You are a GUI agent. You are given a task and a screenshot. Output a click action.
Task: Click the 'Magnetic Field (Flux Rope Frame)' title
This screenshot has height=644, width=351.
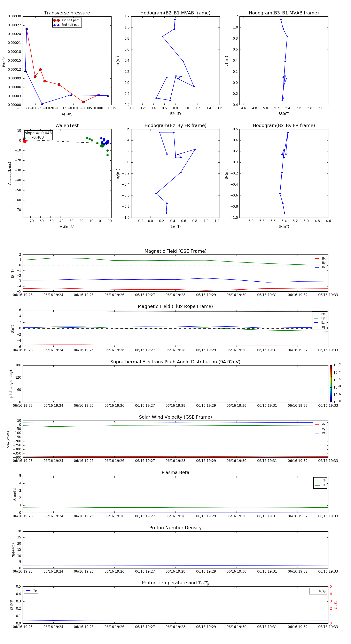[x=175, y=307]
